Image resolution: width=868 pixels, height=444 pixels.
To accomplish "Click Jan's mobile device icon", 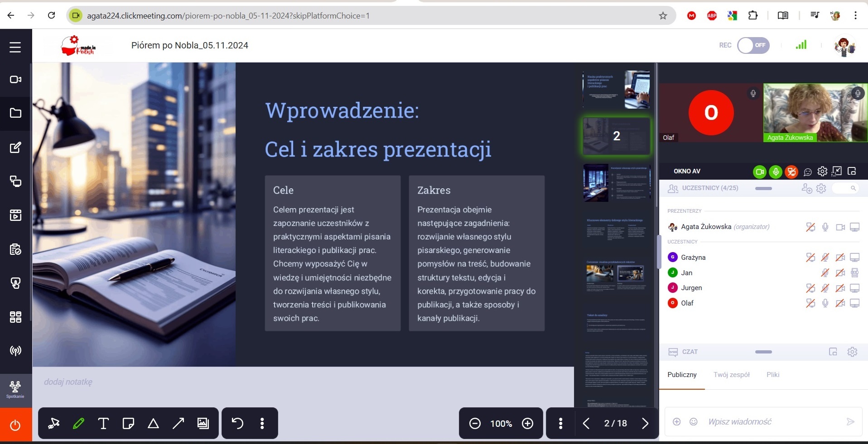I will coord(855,273).
